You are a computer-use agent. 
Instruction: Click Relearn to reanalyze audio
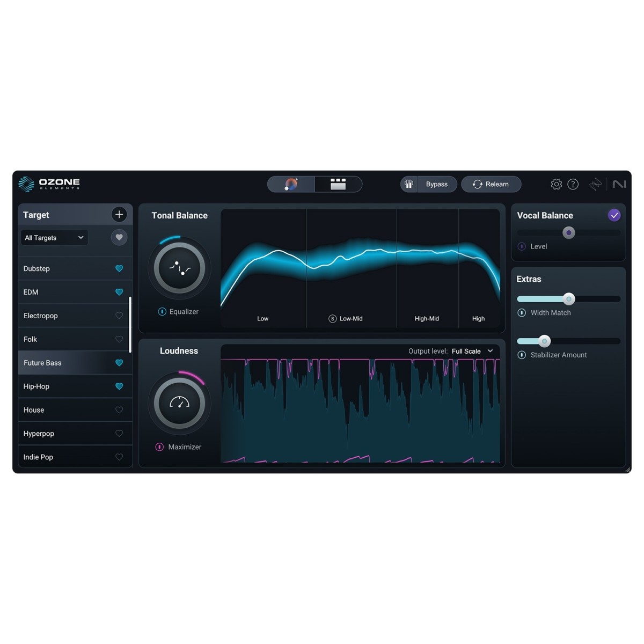pos(491,184)
